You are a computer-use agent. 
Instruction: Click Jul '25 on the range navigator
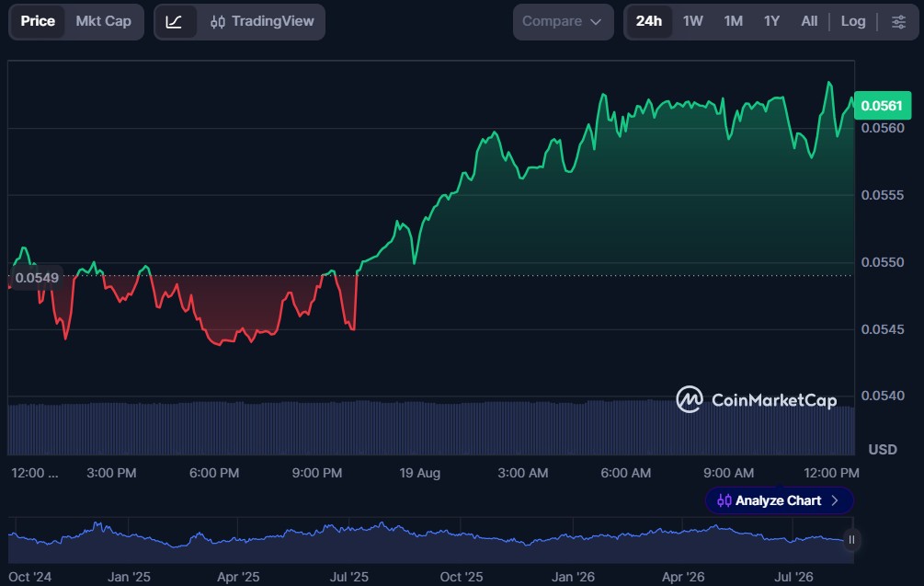coord(348,577)
